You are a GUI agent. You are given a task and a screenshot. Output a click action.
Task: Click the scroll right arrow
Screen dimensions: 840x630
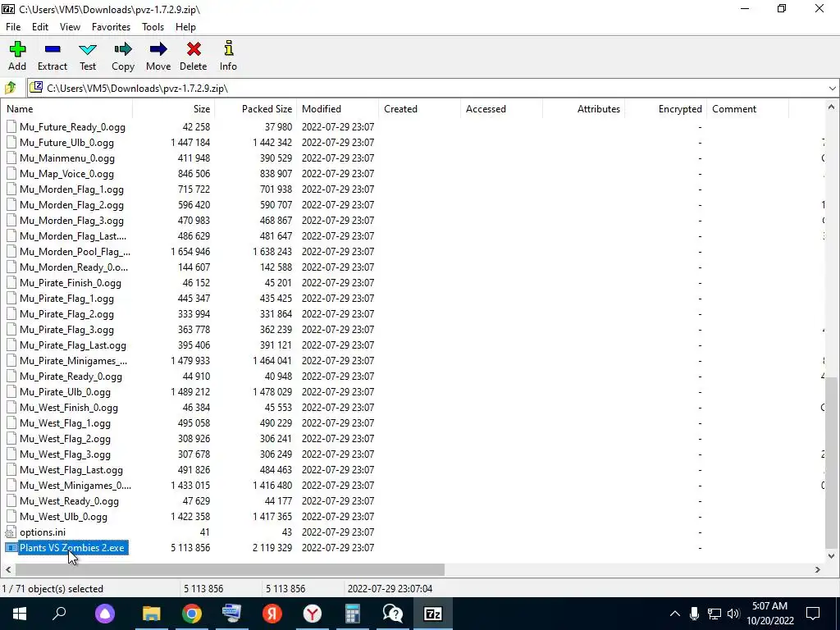click(818, 569)
